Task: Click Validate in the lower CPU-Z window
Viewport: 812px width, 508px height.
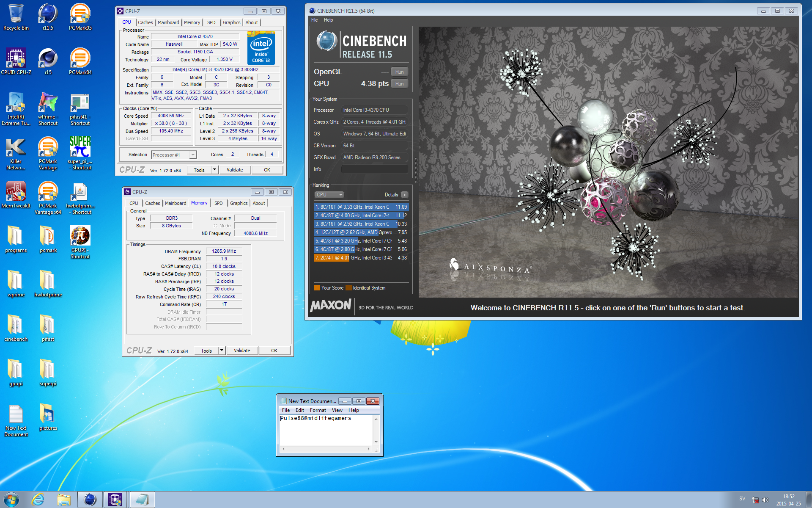Action: pos(242,351)
